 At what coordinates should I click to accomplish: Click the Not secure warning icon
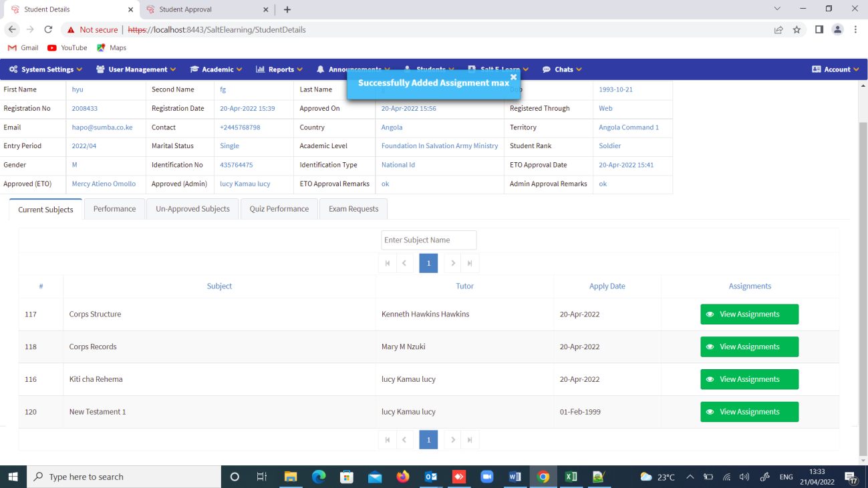click(x=71, y=29)
